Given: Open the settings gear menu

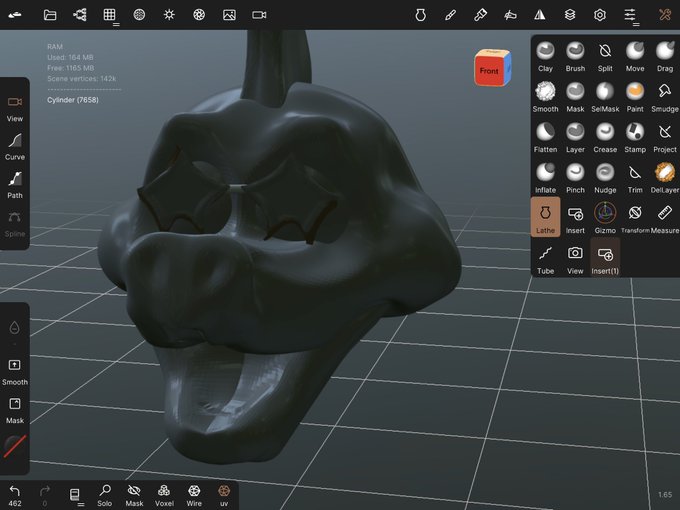Looking at the screenshot, I should click(600, 15).
